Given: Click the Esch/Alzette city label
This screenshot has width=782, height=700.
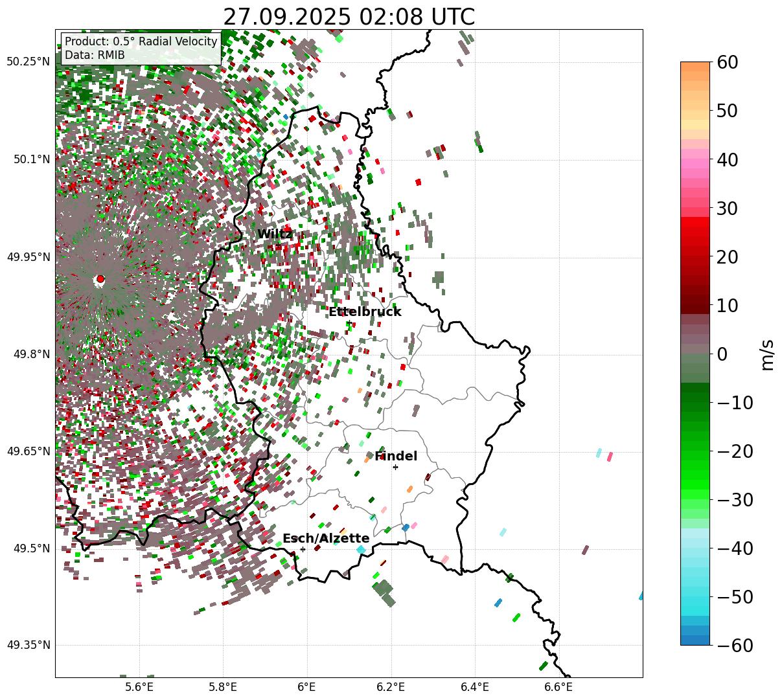Looking at the screenshot, I should 326,538.
